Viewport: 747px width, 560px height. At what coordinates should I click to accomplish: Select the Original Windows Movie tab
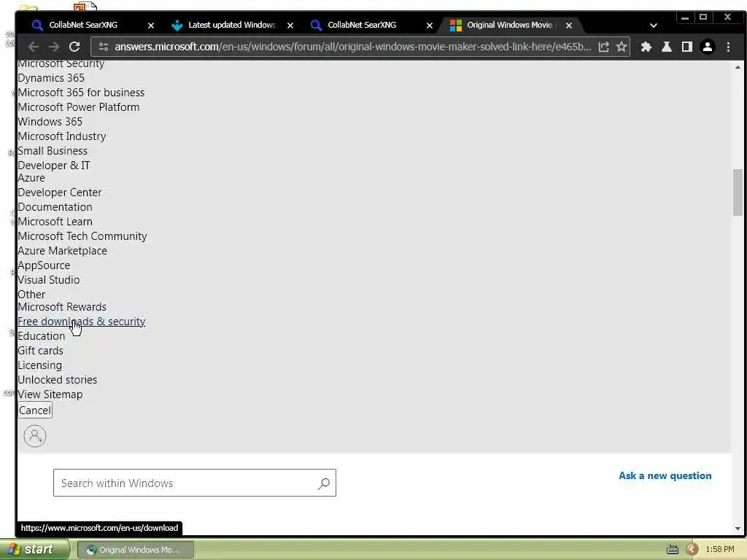click(x=508, y=25)
